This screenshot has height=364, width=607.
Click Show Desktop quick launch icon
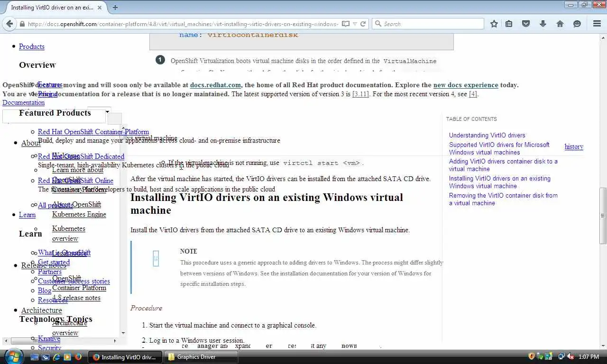34,357
